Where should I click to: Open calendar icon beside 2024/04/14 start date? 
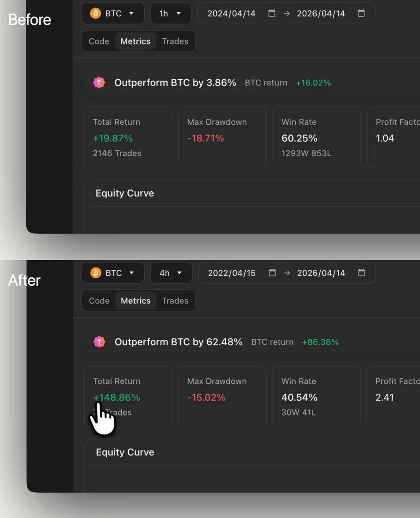(x=272, y=13)
